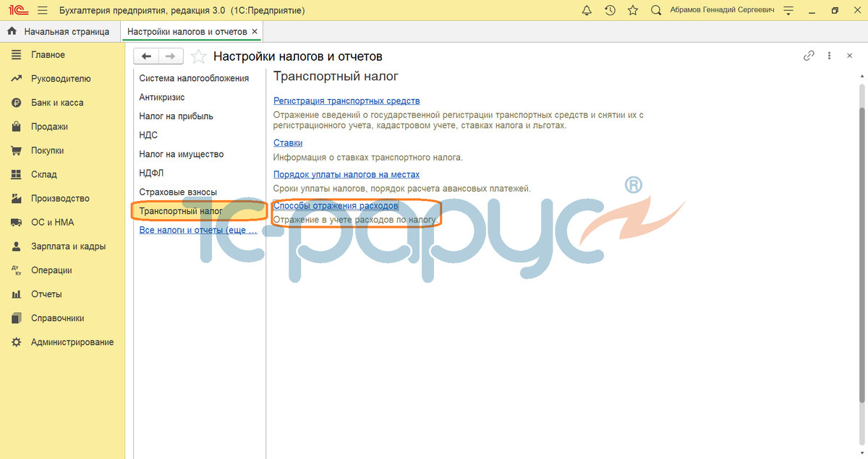The height and width of the screenshot is (459, 868).
Task: Select Страховые взносы settings
Action: tap(178, 192)
